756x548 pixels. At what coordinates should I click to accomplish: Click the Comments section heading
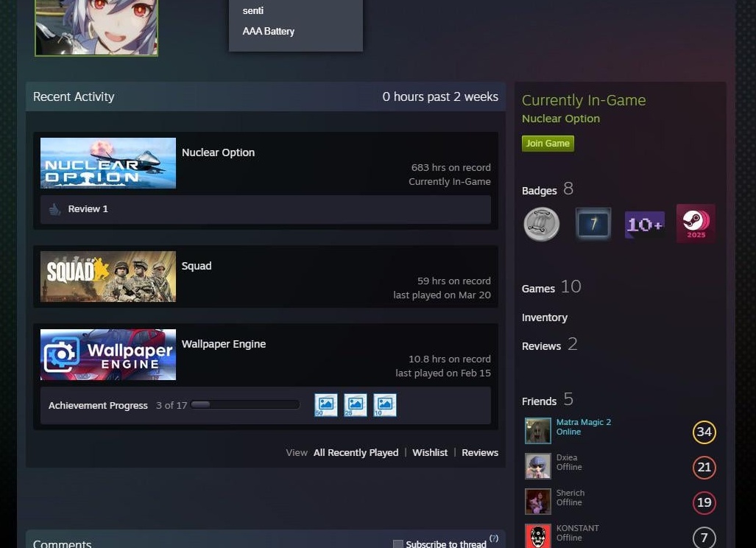click(62, 543)
